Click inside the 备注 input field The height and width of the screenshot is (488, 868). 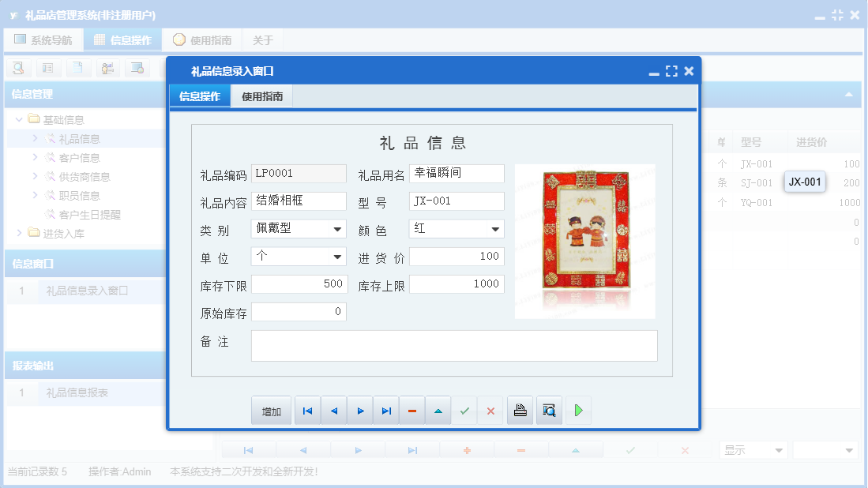pyautogui.click(x=454, y=345)
